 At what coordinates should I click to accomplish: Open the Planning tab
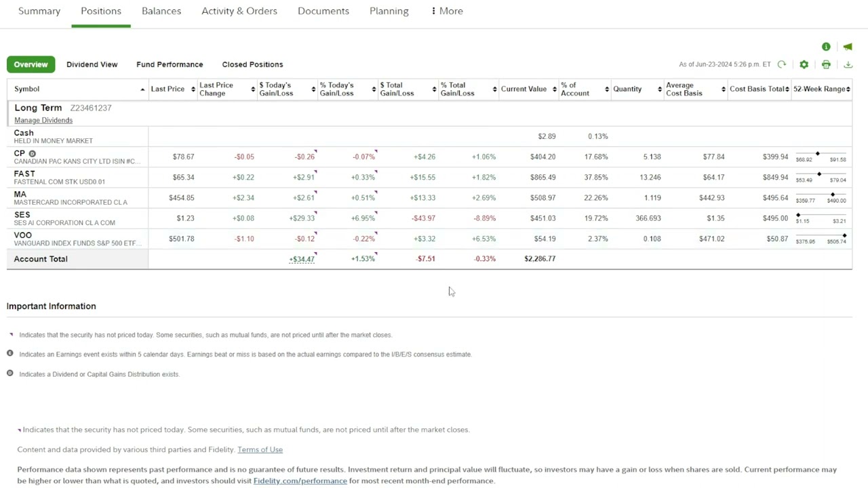tap(389, 11)
